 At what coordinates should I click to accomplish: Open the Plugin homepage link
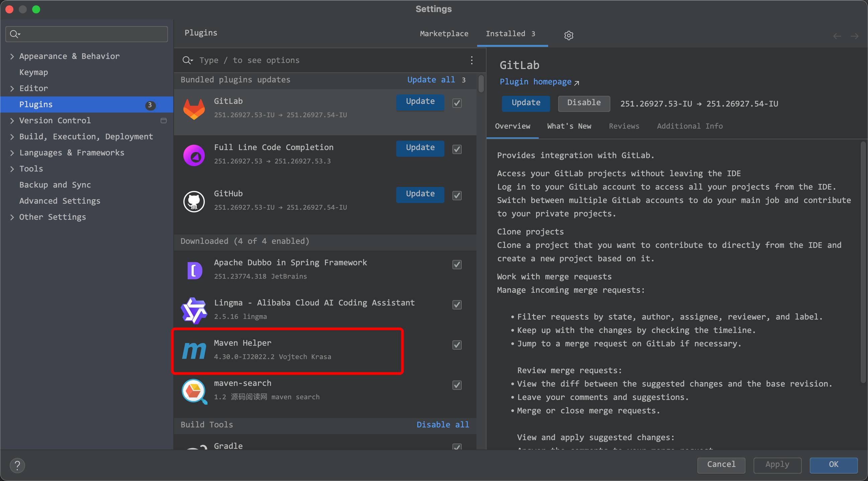[x=535, y=82]
